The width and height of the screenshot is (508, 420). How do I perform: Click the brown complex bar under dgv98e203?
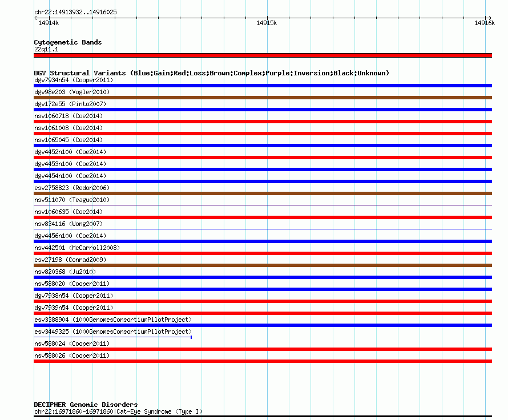coord(263,98)
